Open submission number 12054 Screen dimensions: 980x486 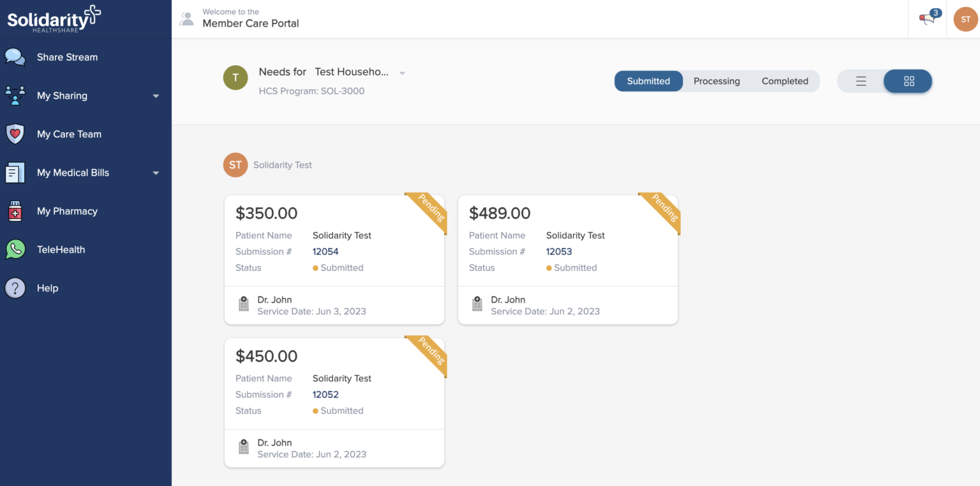coord(325,251)
